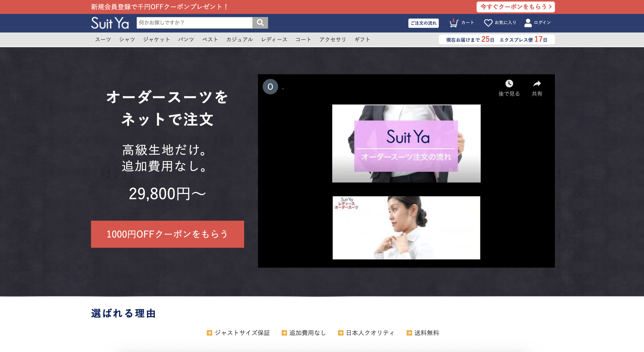Click the 1000円OFFクーポンをもらう button
644x352 pixels.
(167, 234)
